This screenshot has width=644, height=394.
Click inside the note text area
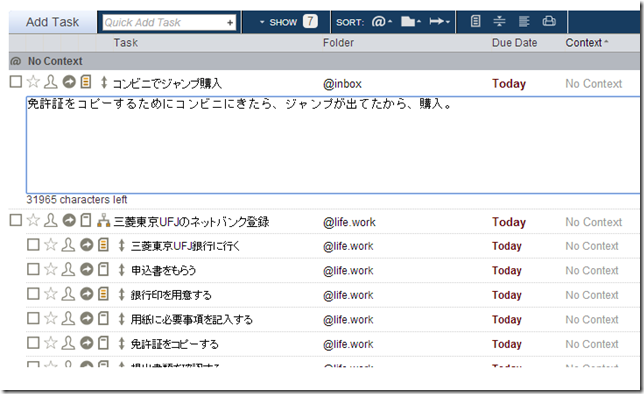333,145
